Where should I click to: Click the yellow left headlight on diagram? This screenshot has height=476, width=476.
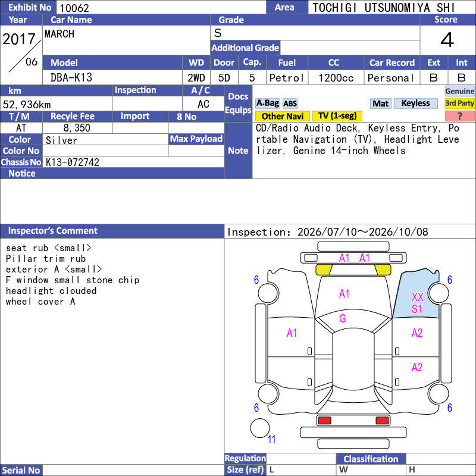click(x=324, y=270)
